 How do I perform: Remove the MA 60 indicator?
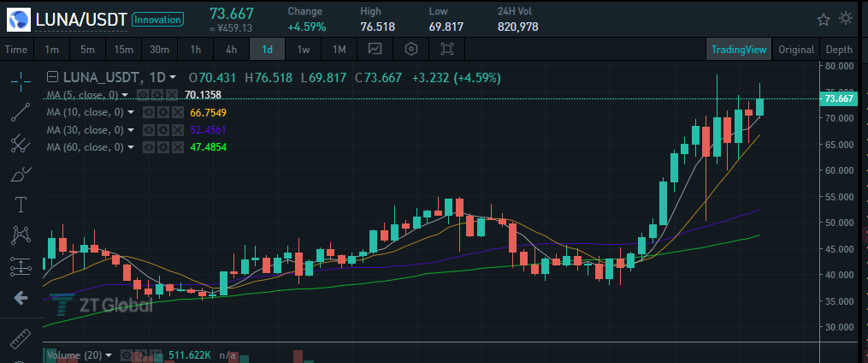point(177,147)
